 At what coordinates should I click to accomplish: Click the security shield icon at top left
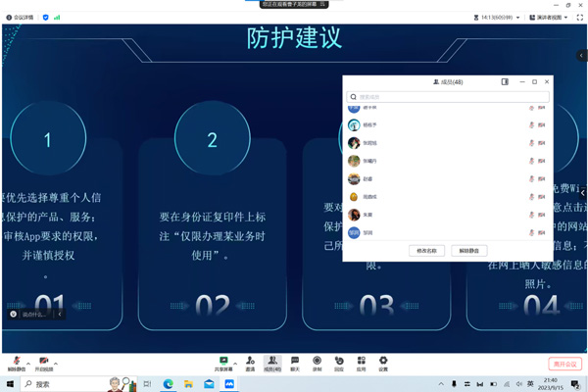tap(46, 18)
